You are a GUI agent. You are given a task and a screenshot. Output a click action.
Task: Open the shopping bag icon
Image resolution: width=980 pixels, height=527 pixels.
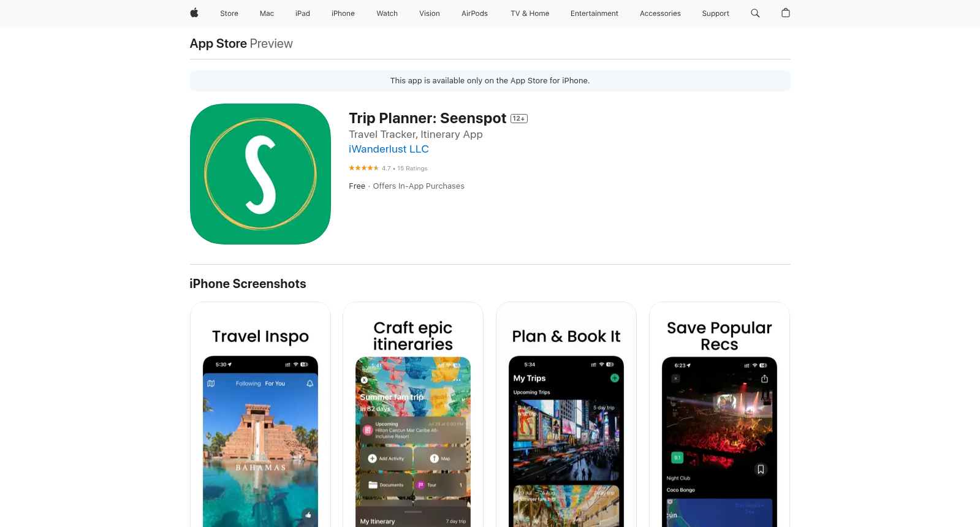[x=786, y=13]
